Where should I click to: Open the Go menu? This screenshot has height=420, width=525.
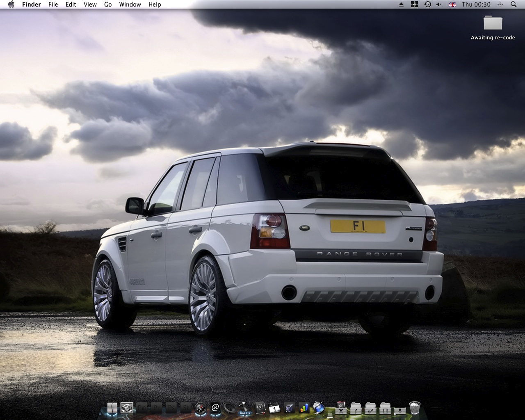click(x=108, y=5)
